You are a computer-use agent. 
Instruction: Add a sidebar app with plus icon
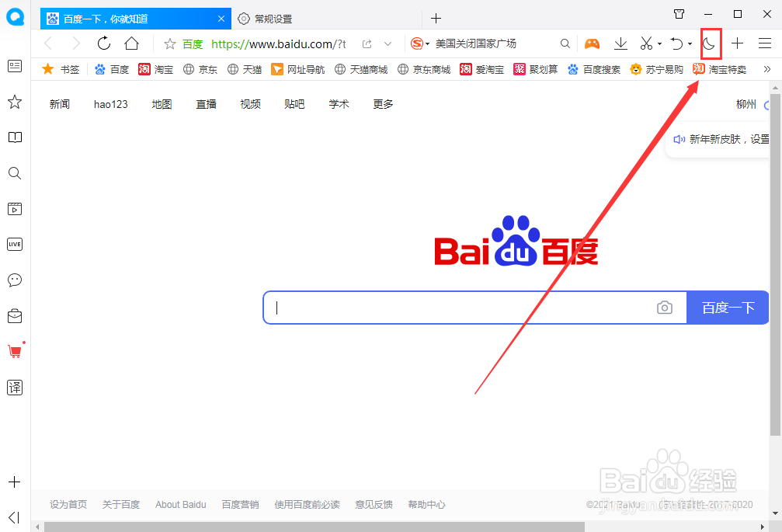15,482
